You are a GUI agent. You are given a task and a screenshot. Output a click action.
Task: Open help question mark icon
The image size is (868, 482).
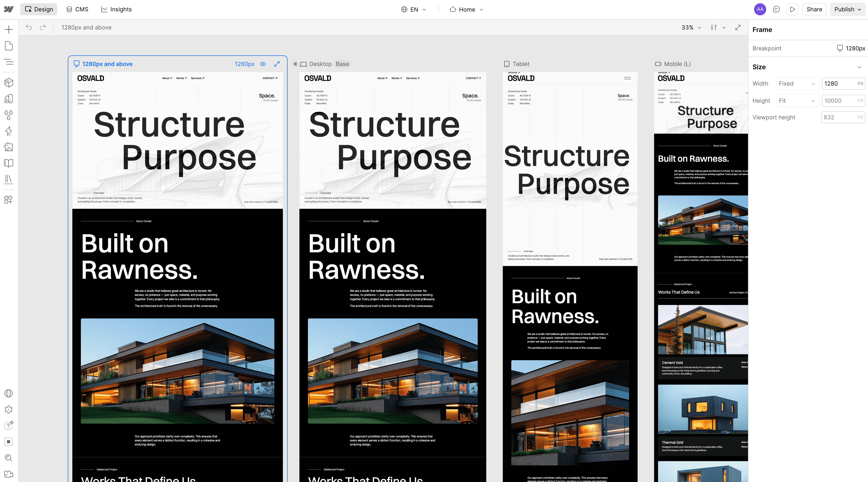(x=9, y=425)
